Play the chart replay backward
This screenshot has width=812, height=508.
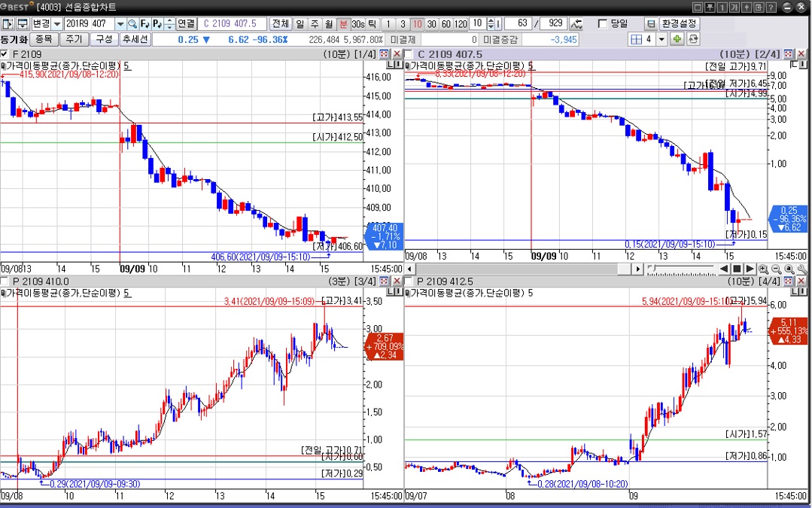(x=724, y=269)
